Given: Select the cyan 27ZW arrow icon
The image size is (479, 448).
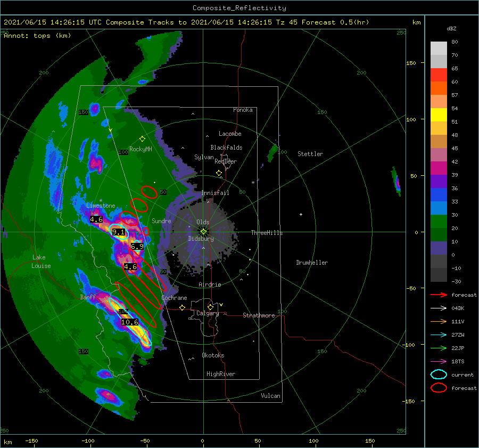Looking at the screenshot, I should coord(439,335).
